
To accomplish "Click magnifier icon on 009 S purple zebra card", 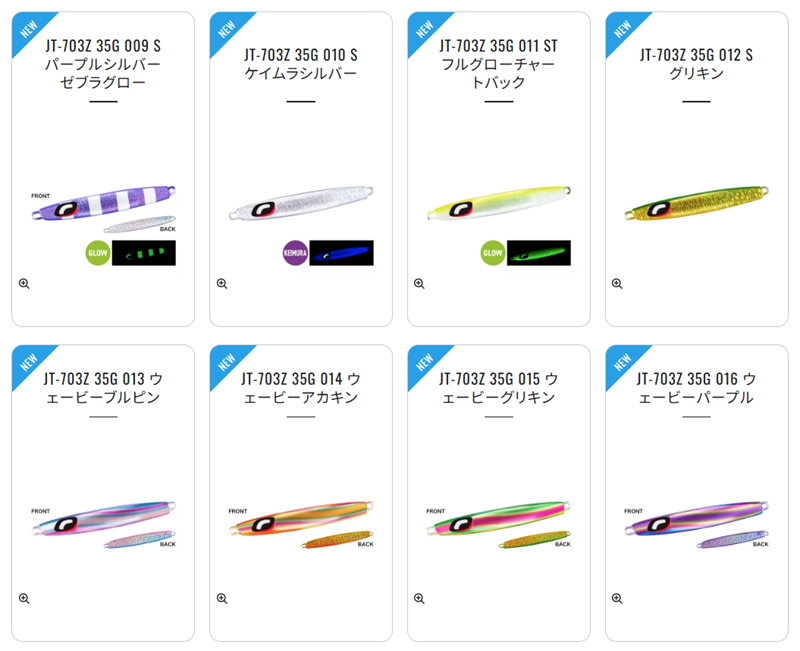I will coord(24,284).
